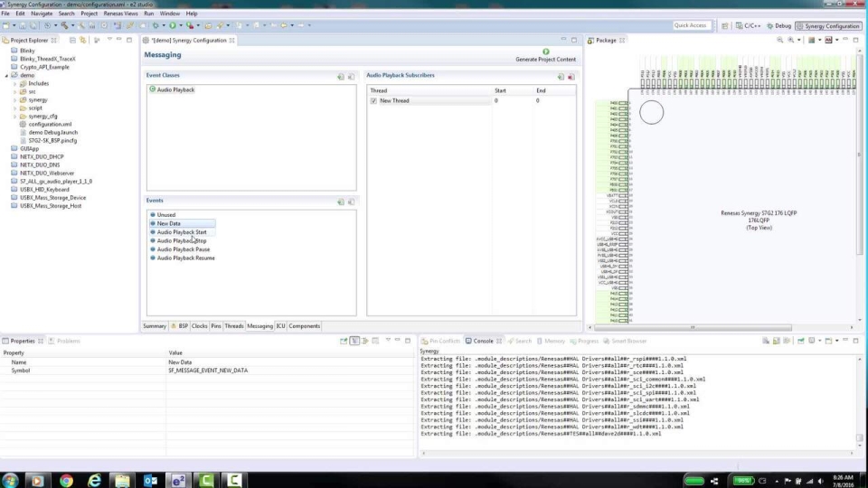This screenshot has width=868, height=488.
Task: Switch to the Threads tab
Action: click(234, 326)
